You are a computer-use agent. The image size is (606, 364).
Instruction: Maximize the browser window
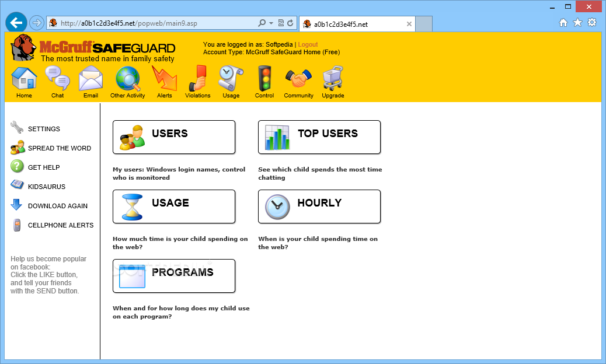[x=567, y=6]
